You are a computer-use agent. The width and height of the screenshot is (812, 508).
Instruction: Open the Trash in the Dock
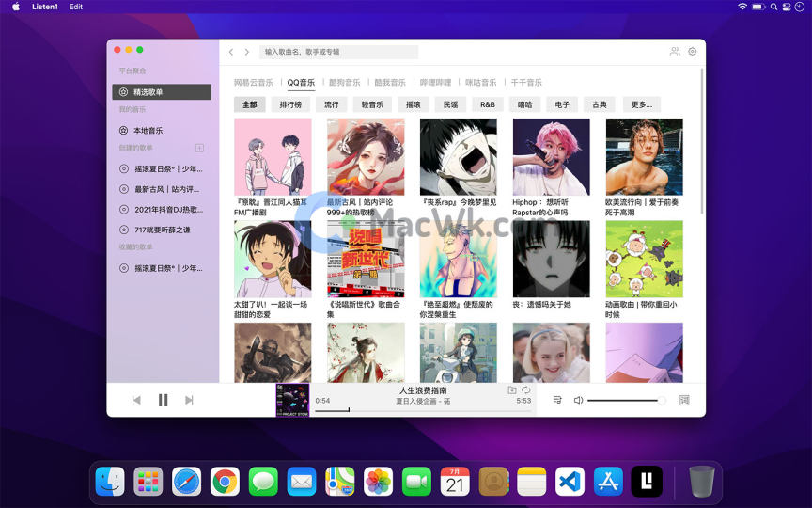pyautogui.click(x=702, y=482)
